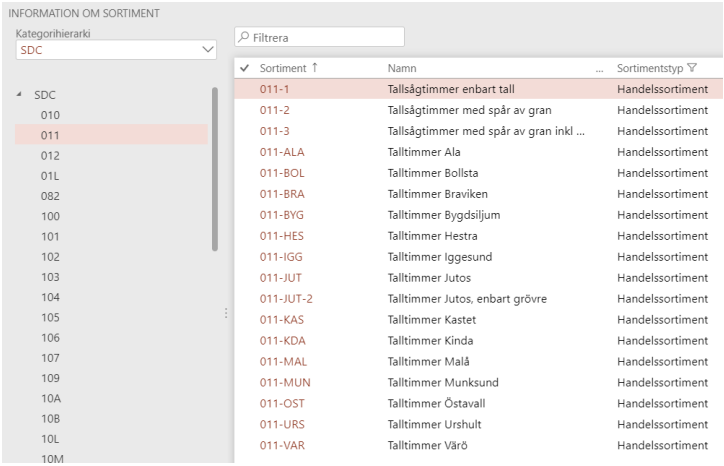Open the 011-JUT-2 sortiment link

[x=286, y=298]
